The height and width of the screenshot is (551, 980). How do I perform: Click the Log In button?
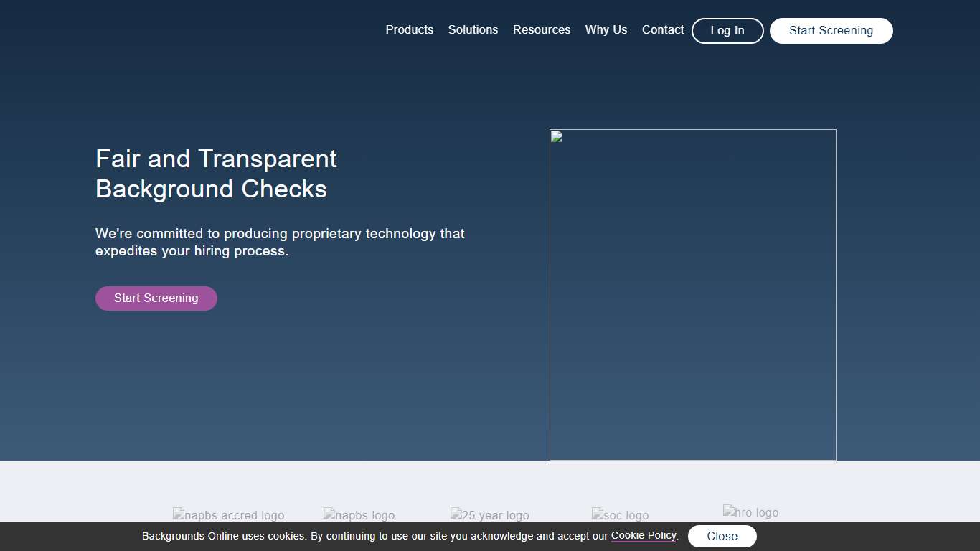[727, 30]
